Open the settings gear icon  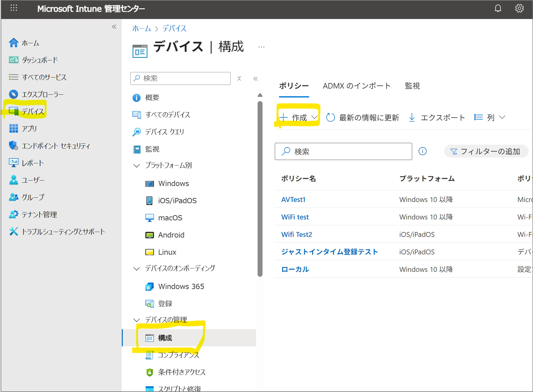coord(519,8)
